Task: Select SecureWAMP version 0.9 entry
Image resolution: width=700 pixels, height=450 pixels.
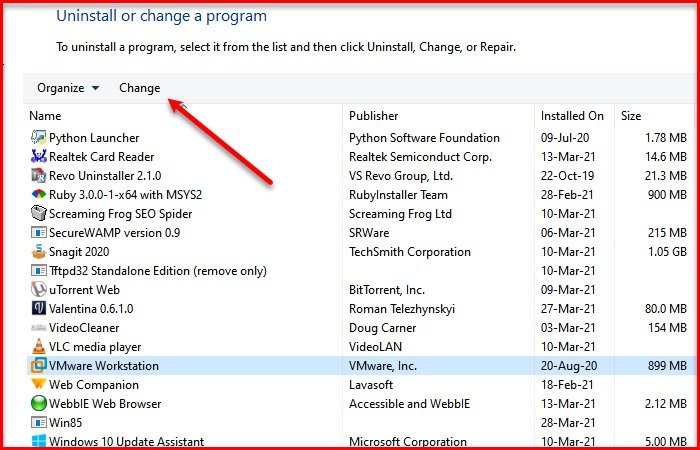Action: pyautogui.click(x=115, y=233)
